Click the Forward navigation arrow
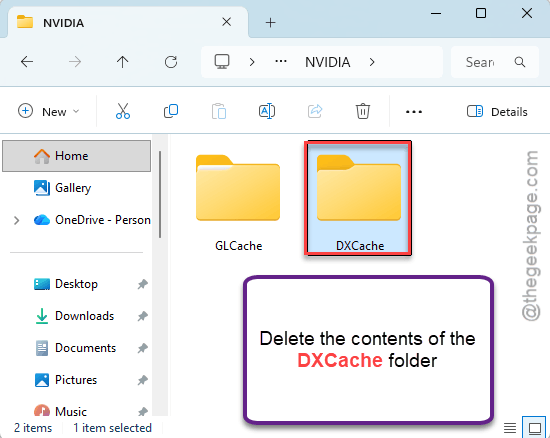550x438 pixels. (75, 62)
